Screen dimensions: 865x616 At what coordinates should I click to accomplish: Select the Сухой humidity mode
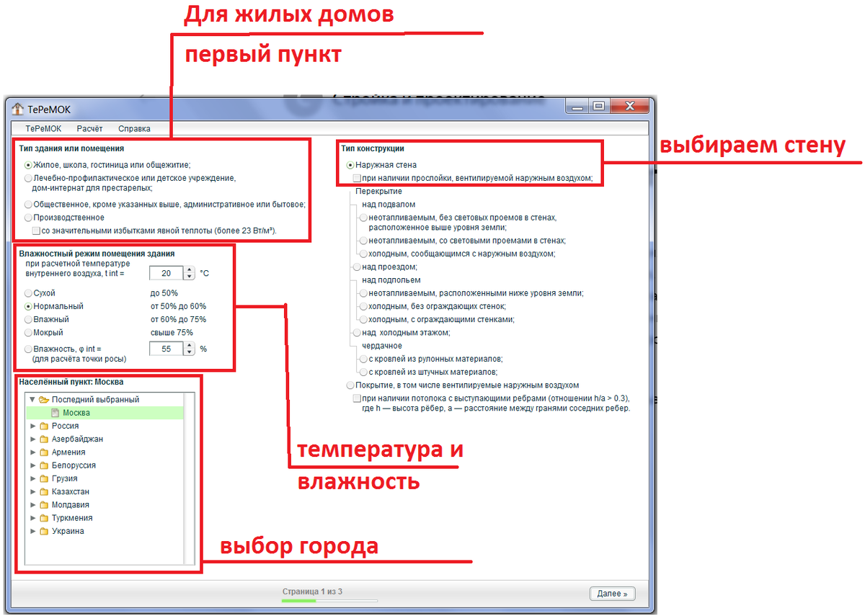(28, 293)
